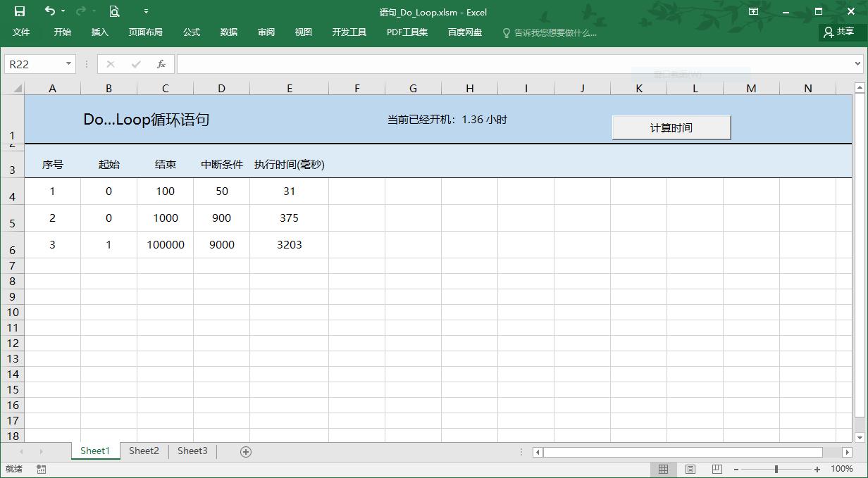The image size is (868, 478).
Task: Select cell A4 containing value 1
Action: click(52, 190)
